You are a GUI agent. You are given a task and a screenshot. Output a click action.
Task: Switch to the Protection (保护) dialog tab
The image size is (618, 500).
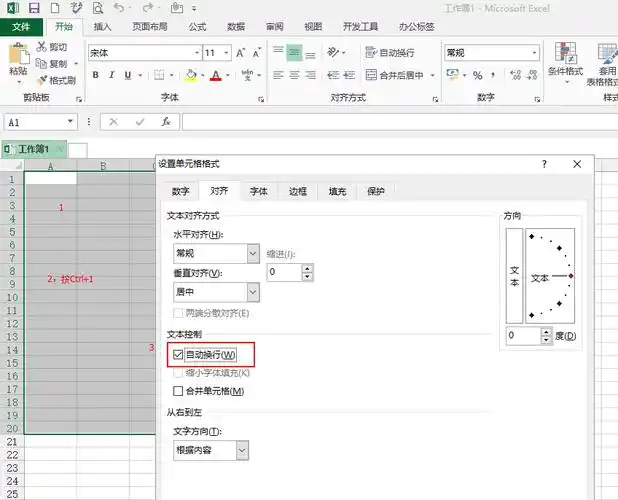pyautogui.click(x=376, y=191)
